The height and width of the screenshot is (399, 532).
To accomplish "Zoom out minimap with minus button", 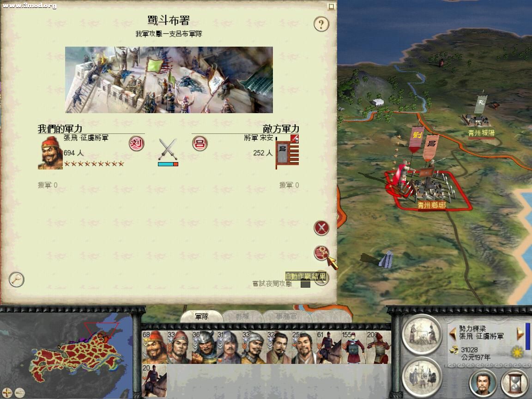I will click(20, 393).
